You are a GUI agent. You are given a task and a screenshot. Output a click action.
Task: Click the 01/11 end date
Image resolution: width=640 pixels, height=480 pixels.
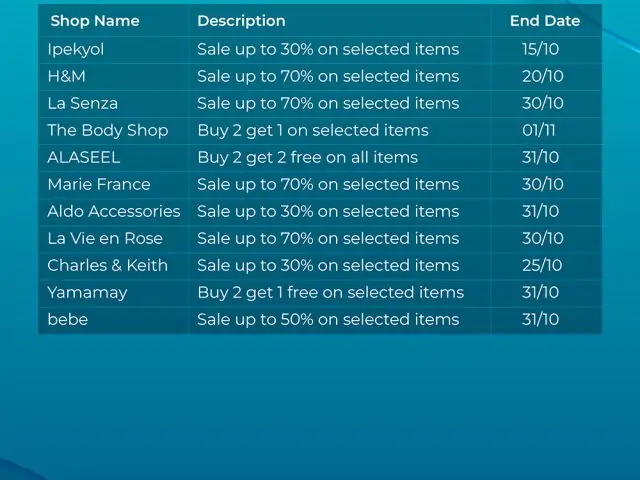(x=538, y=131)
